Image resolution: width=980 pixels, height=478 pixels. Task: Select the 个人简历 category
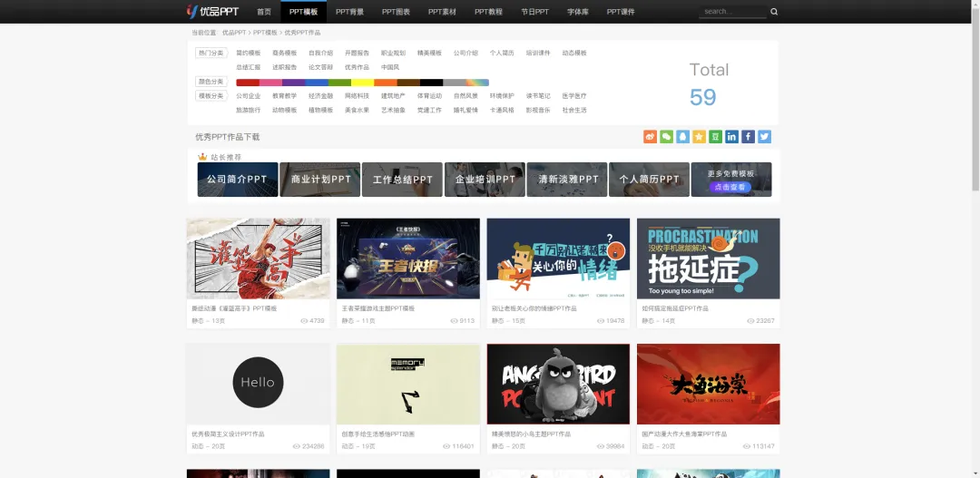pos(502,54)
